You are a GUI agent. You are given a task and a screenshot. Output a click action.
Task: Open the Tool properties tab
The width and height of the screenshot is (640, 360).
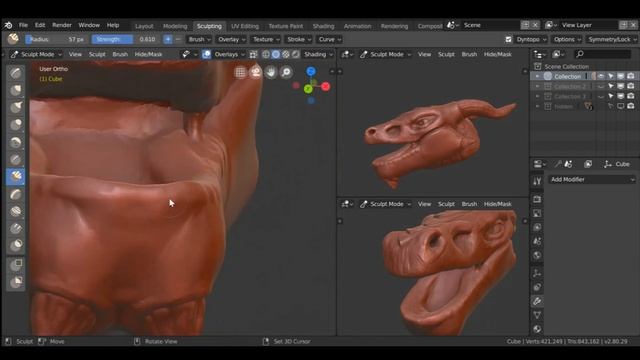(x=537, y=182)
